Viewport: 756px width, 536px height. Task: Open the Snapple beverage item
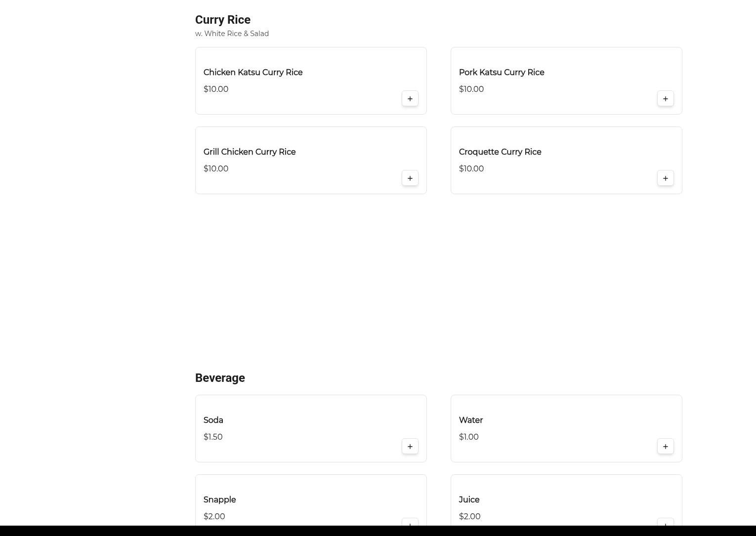click(x=220, y=500)
